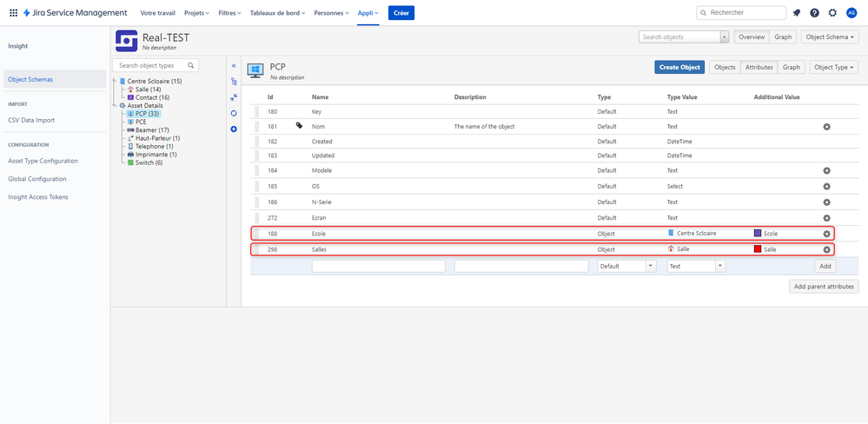Click the blue plus add object type icon

click(234, 129)
